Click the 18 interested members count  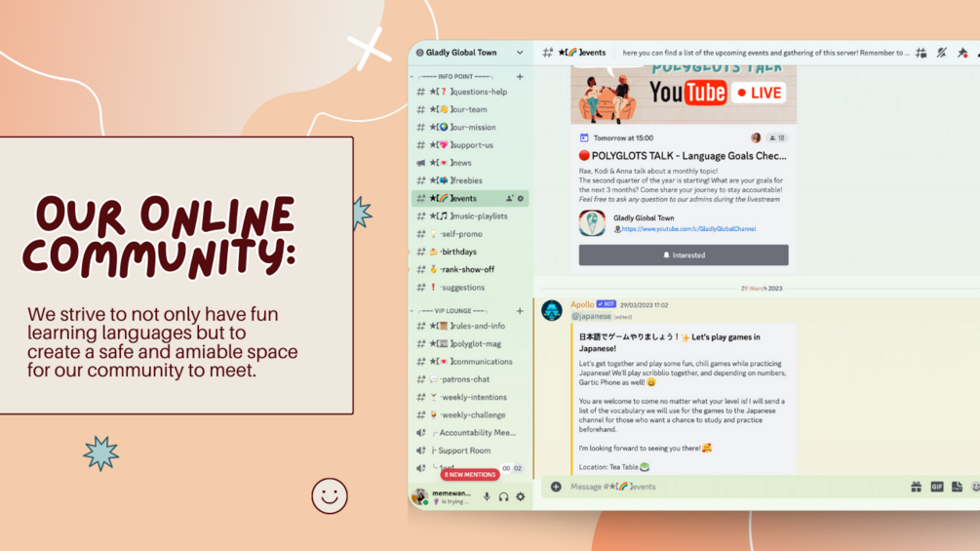pyautogui.click(x=777, y=138)
